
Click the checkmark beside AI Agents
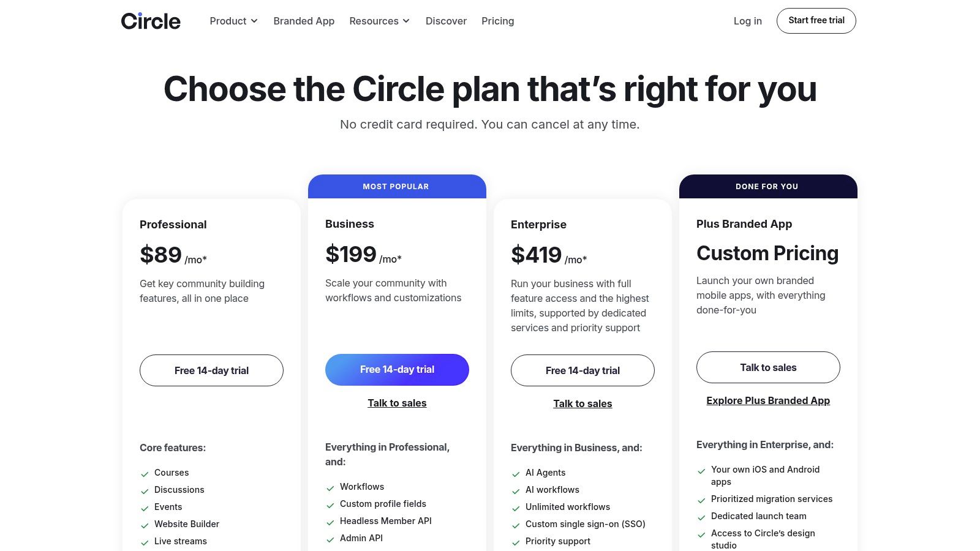(516, 473)
